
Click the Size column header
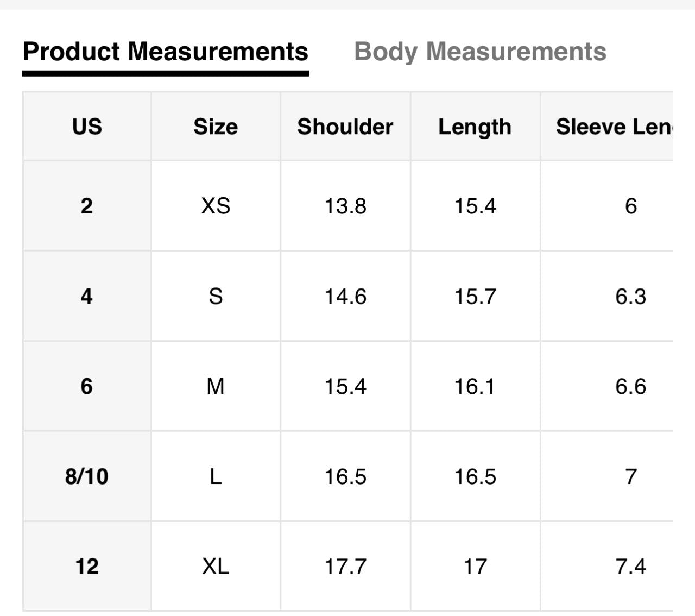click(216, 127)
